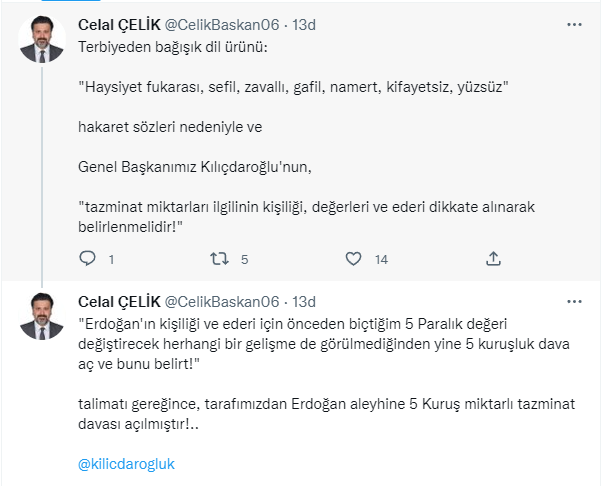Click the "Haysiyet fukarası, sefil" quote line
The height and width of the screenshot is (486, 603).
(x=295, y=89)
